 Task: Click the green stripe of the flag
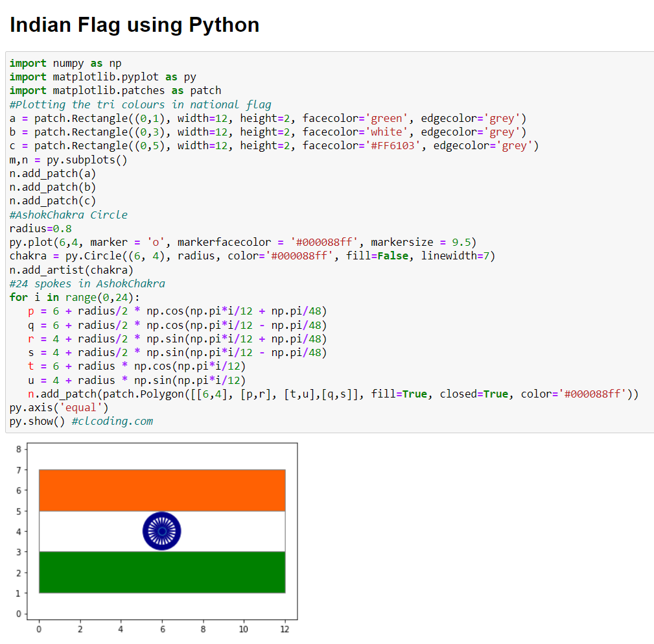click(161, 572)
